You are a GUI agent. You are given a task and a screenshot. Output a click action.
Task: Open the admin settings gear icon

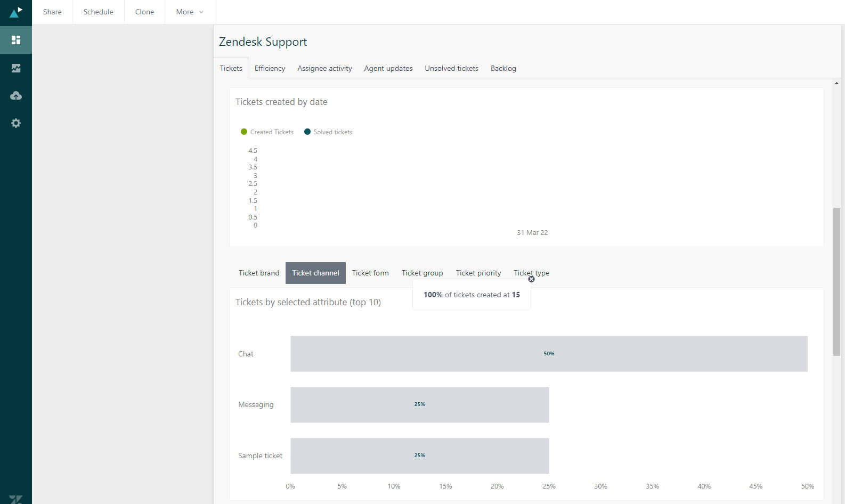[x=16, y=123]
